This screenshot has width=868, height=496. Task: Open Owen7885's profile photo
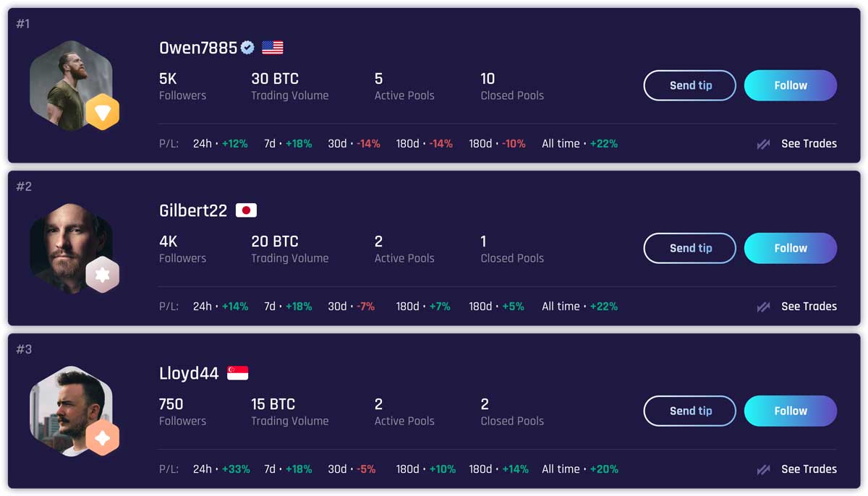tap(71, 85)
